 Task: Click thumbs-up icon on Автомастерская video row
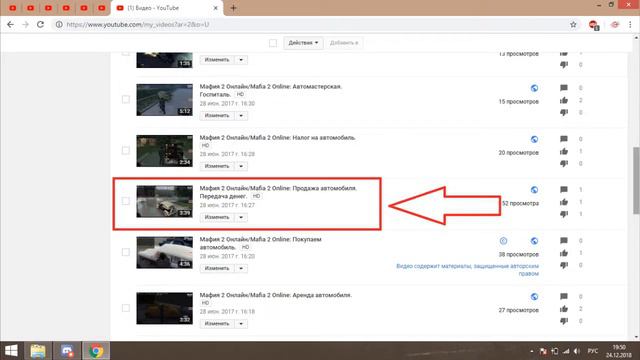(564, 100)
